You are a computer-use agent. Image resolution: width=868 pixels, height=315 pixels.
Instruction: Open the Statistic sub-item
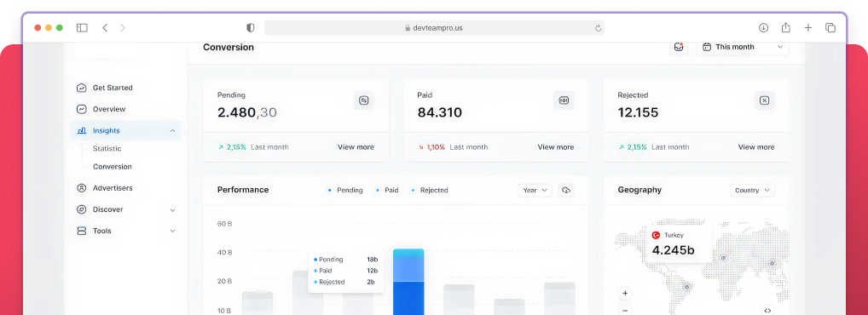(107, 149)
